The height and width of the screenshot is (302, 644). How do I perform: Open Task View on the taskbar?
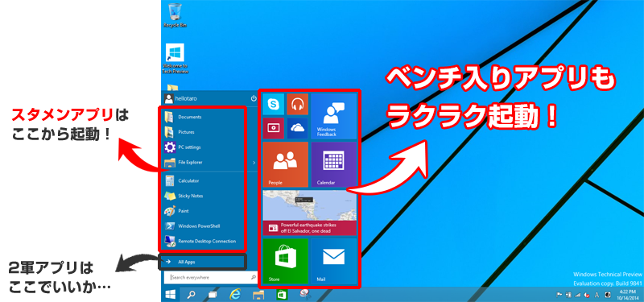pyautogui.click(x=213, y=294)
